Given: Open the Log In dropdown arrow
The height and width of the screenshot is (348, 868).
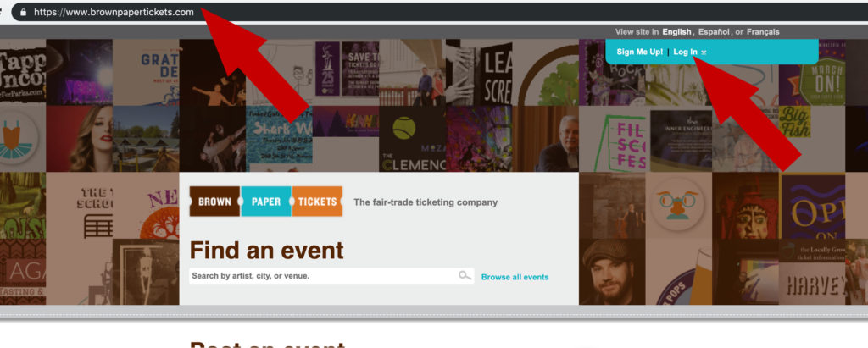Looking at the screenshot, I should (x=704, y=52).
